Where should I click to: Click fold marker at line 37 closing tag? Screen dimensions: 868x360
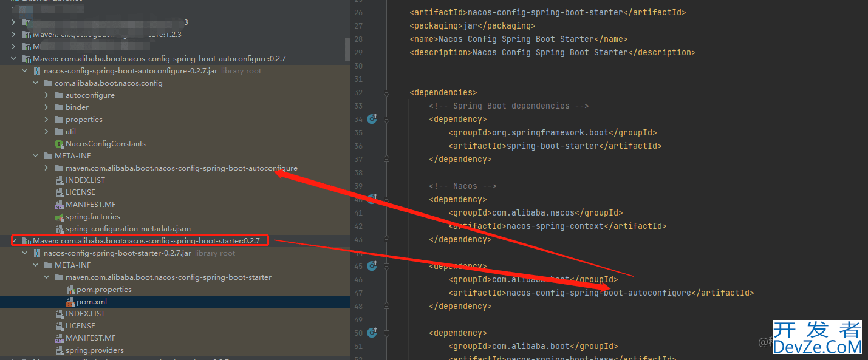386,159
